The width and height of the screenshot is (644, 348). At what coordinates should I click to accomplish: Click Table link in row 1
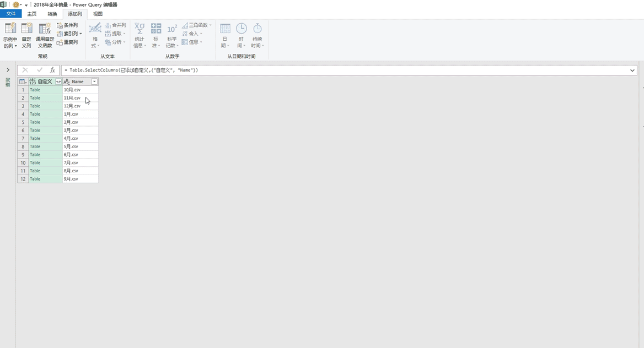(35, 90)
